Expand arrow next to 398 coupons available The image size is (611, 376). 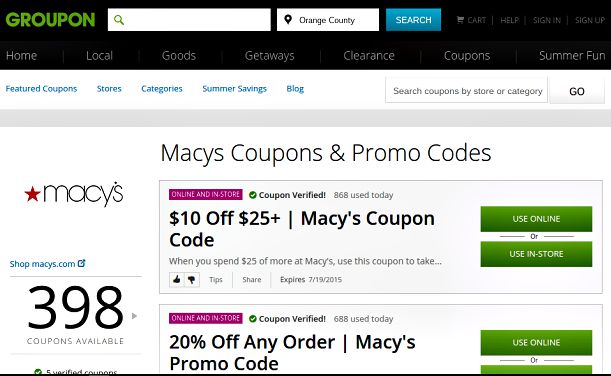pyautogui.click(x=134, y=316)
